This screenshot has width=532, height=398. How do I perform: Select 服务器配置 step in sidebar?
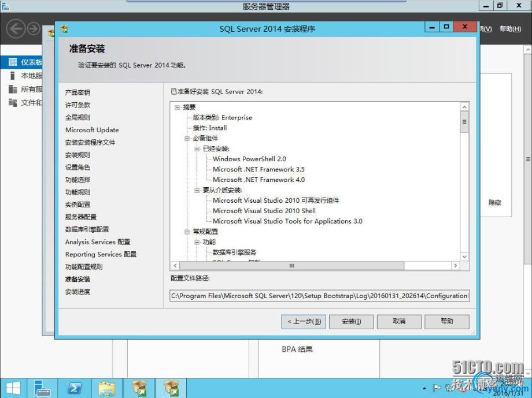81,217
